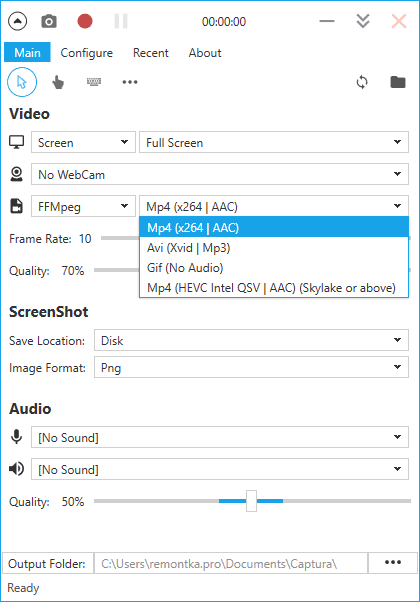Screen dimensions: 420x602
Task: Click the double chevron down icon
Action: (x=363, y=21)
